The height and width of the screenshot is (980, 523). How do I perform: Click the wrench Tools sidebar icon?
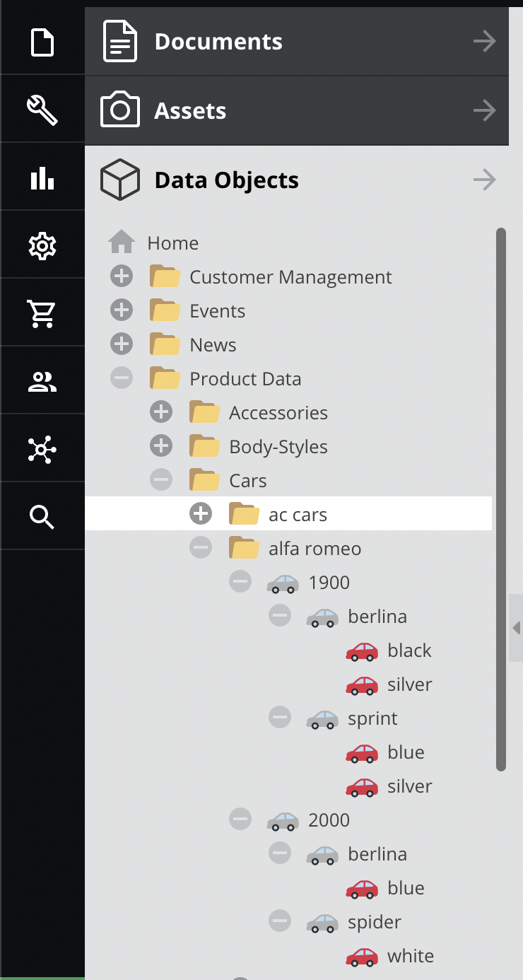point(42,110)
